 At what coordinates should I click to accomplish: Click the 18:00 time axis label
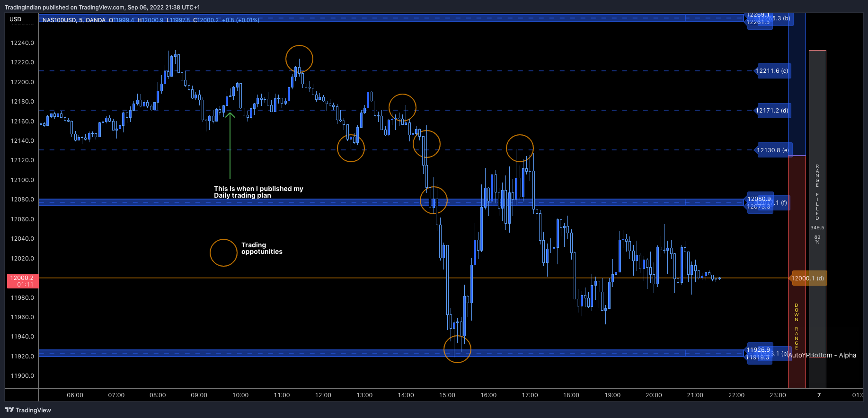tap(571, 395)
